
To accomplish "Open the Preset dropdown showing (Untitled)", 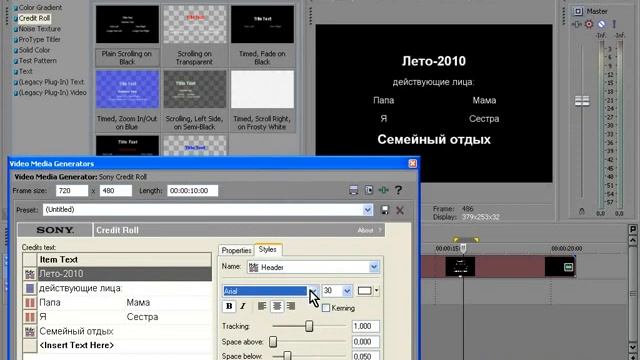I will [x=367, y=210].
